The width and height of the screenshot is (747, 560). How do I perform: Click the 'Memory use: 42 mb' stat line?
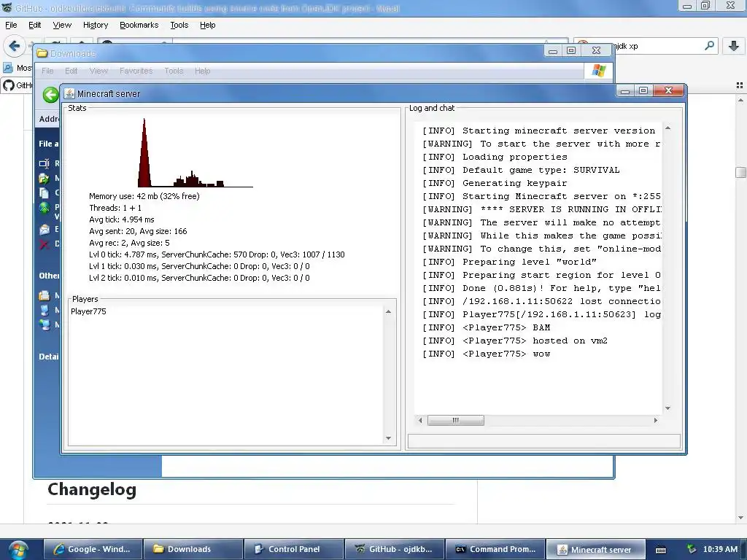pos(144,196)
